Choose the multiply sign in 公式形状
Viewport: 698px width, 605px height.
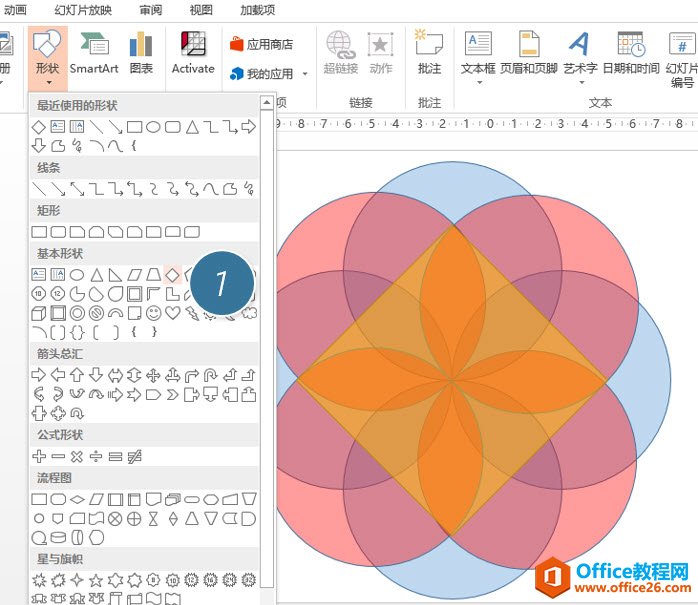(x=77, y=456)
